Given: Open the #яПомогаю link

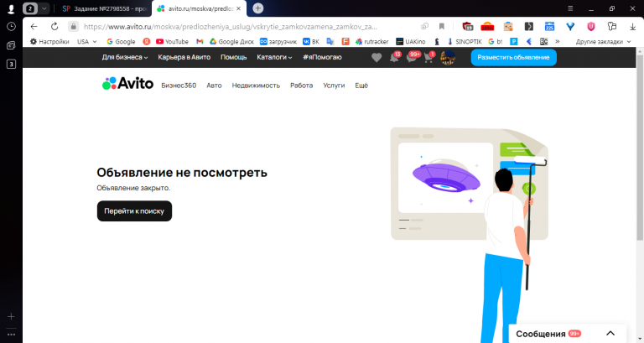Looking at the screenshot, I should pyautogui.click(x=322, y=58).
